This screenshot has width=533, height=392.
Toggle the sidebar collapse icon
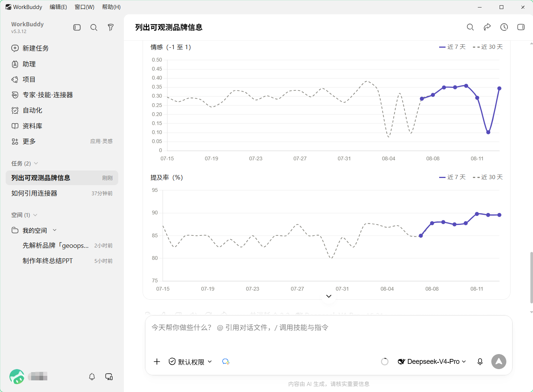click(77, 27)
